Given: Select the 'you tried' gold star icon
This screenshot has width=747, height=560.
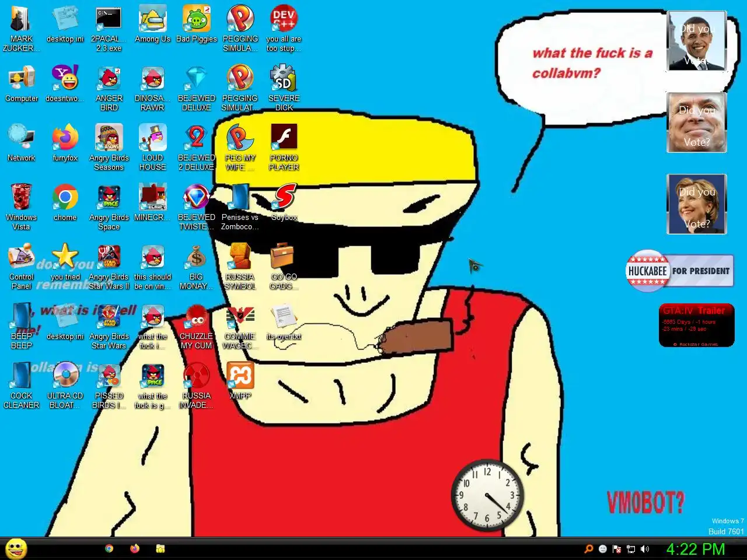Looking at the screenshot, I should [x=65, y=262].
